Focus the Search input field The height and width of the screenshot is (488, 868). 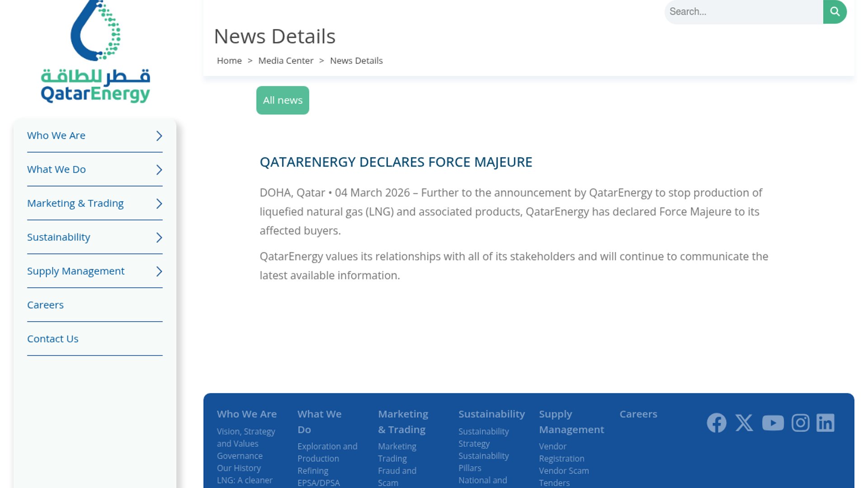tap(743, 12)
